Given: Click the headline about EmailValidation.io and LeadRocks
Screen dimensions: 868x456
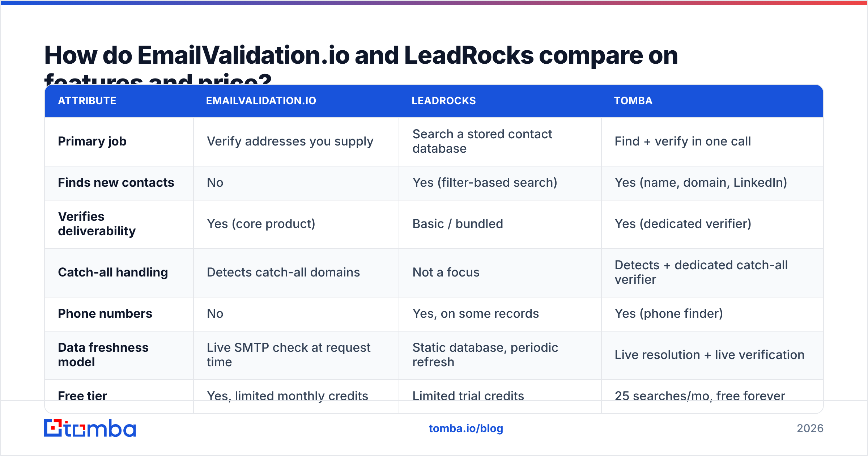Looking at the screenshot, I should [x=361, y=64].
